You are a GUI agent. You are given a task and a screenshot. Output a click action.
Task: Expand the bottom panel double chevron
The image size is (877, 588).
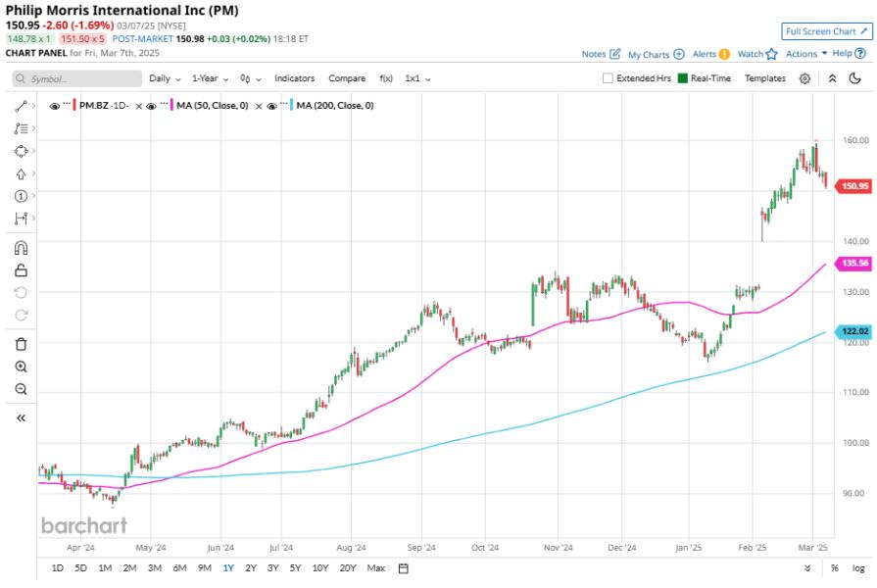click(807, 567)
